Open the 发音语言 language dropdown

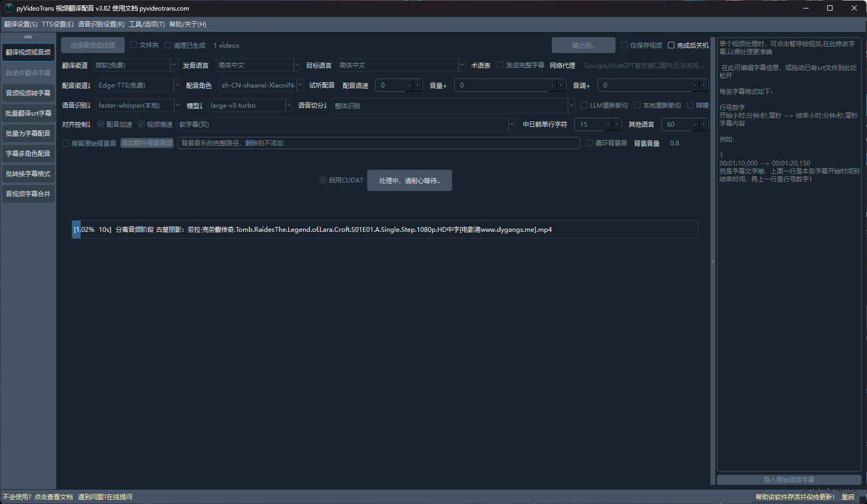(x=258, y=65)
